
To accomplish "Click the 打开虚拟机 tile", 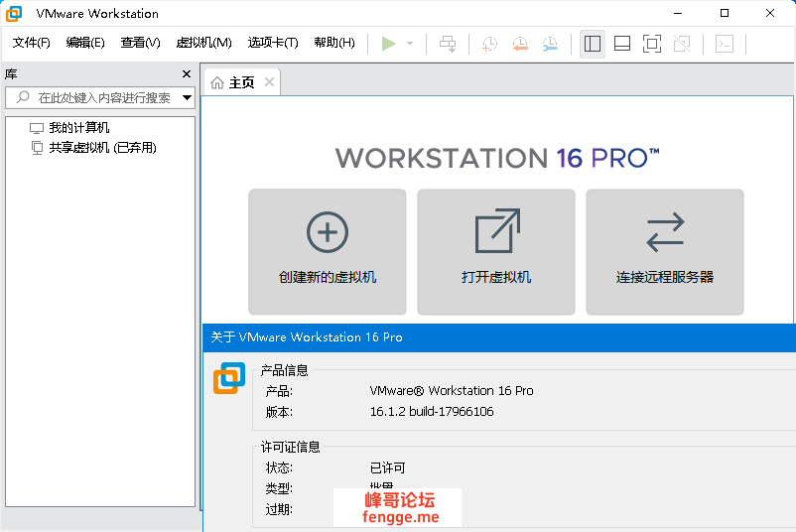I will pos(496,252).
